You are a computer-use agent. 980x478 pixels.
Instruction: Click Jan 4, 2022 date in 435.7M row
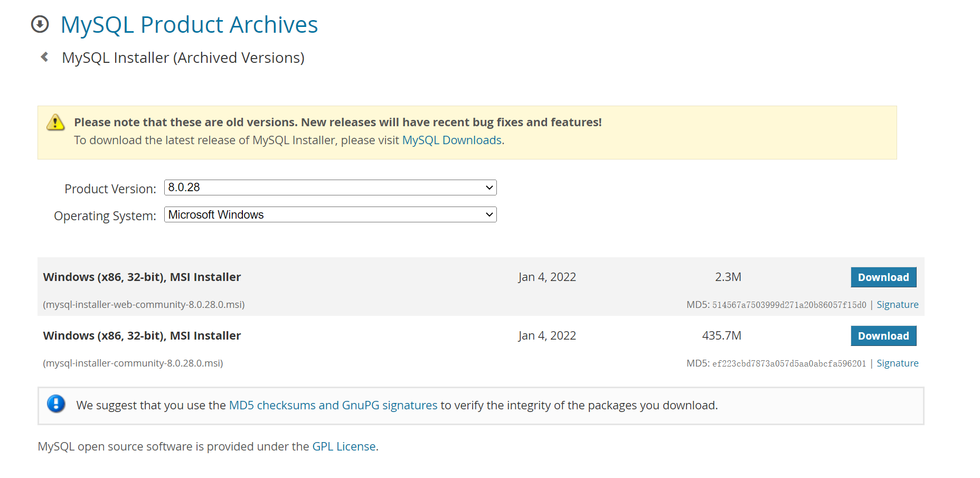click(547, 335)
